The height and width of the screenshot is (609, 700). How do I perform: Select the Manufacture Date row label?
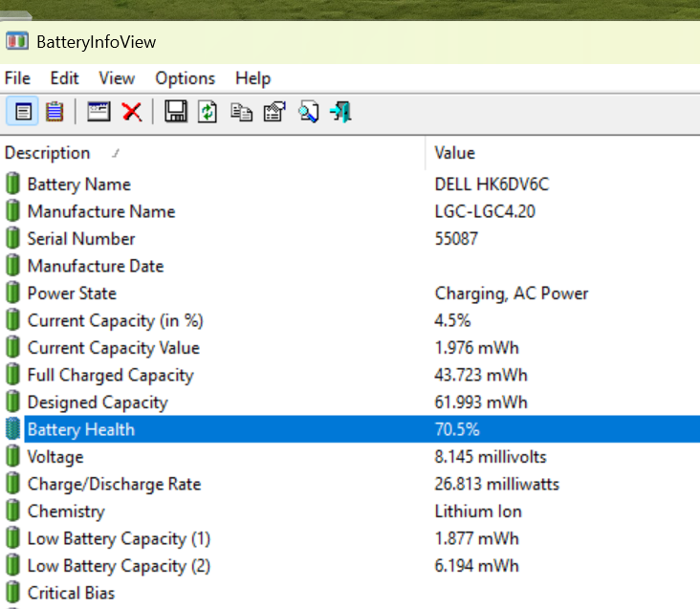pos(96,266)
